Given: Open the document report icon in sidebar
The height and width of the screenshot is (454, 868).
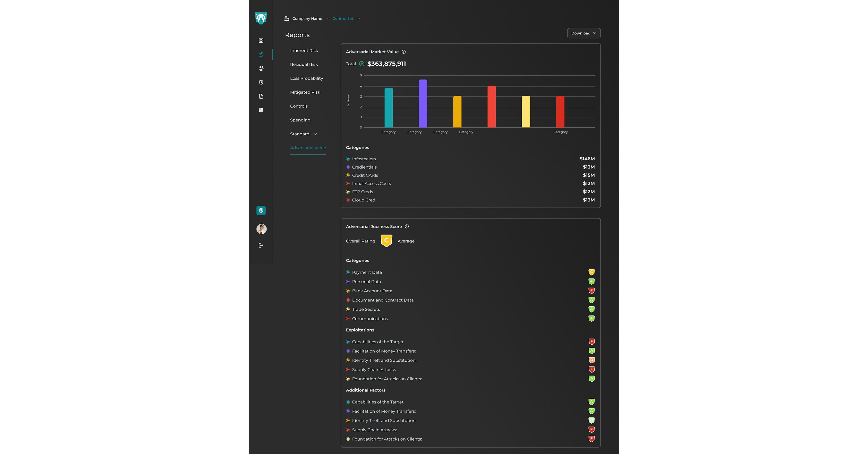Looking at the screenshot, I should pyautogui.click(x=261, y=96).
